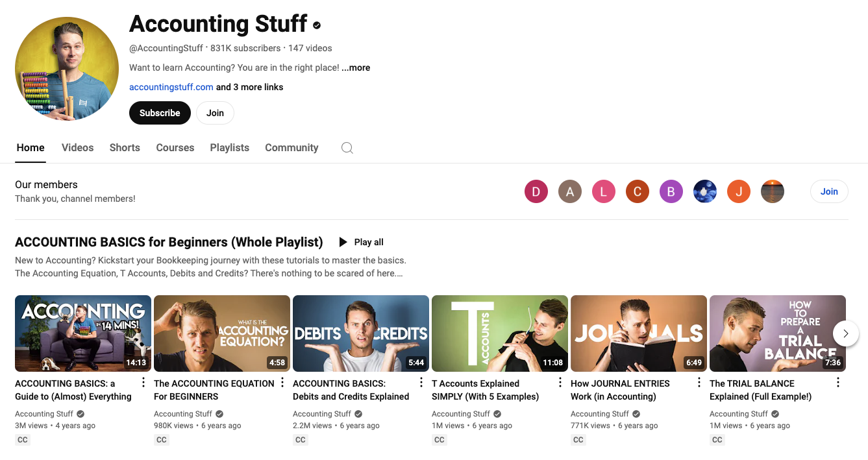Click CC badge under T Accounts video
This screenshot has width=868, height=460.
tap(440, 440)
